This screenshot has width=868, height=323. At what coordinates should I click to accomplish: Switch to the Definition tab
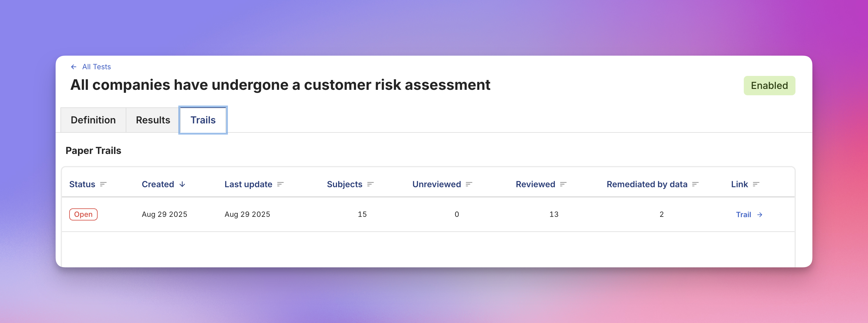click(93, 120)
